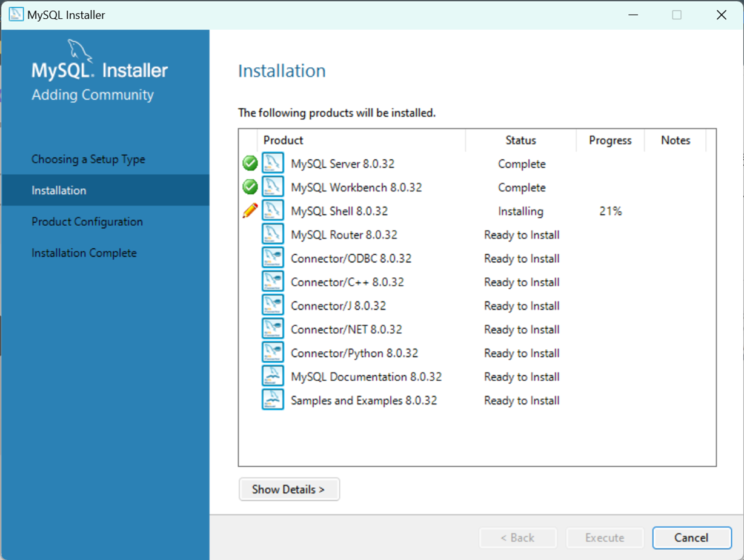This screenshot has width=744, height=560.
Task: Click the Adding Community sidebar subtitle
Action: (93, 95)
